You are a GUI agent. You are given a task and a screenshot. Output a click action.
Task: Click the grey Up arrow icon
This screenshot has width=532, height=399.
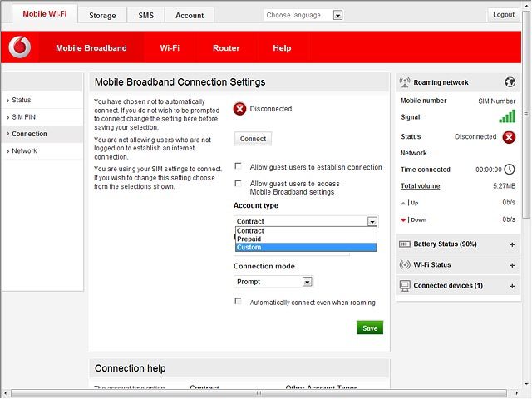tap(402, 203)
